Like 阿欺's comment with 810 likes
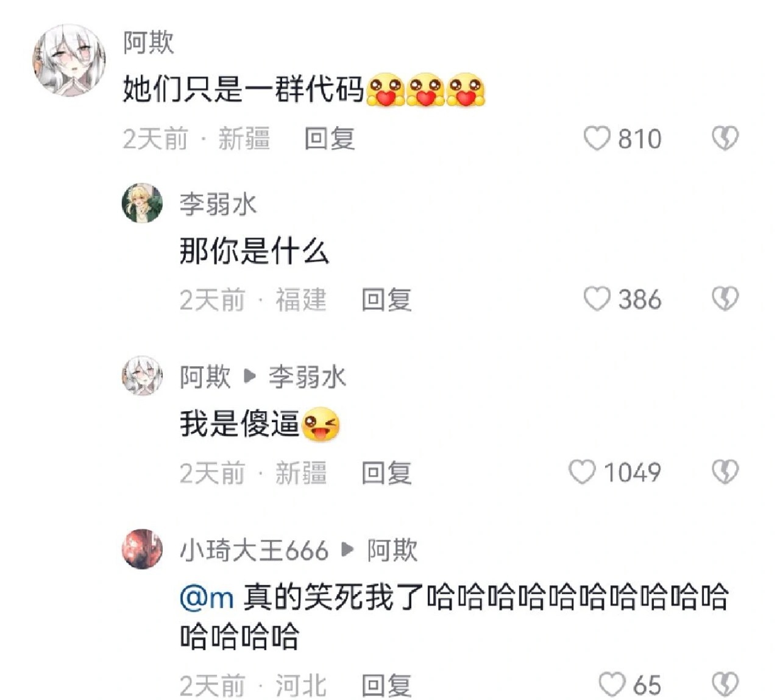 (x=597, y=138)
